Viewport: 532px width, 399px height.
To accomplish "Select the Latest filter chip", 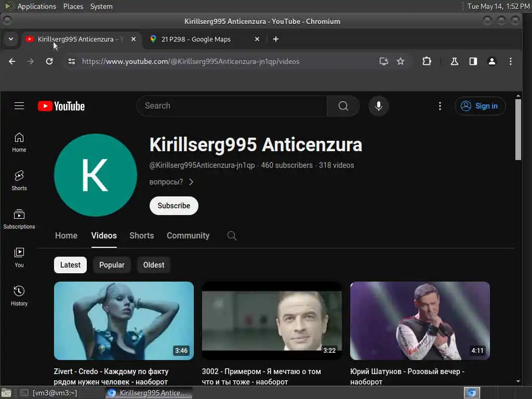I will coord(70,265).
